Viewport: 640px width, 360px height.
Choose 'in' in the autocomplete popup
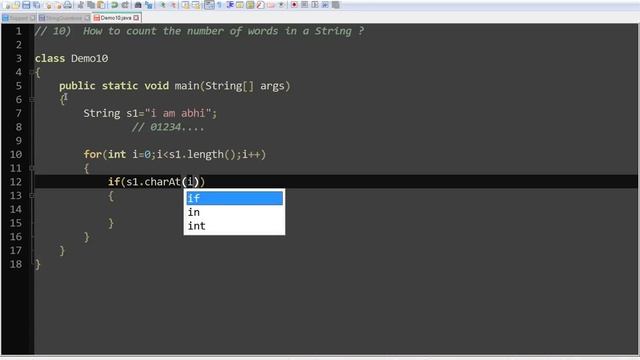[234, 212]
